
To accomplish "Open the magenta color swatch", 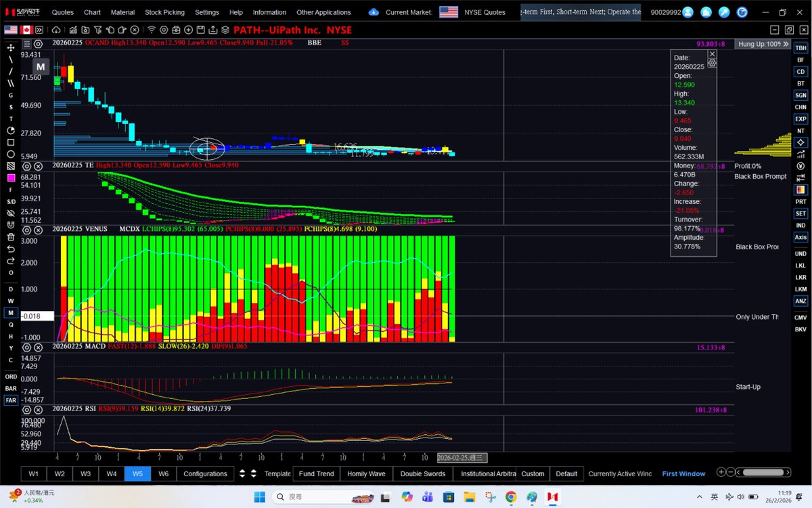I will click(x=11, y=177).
